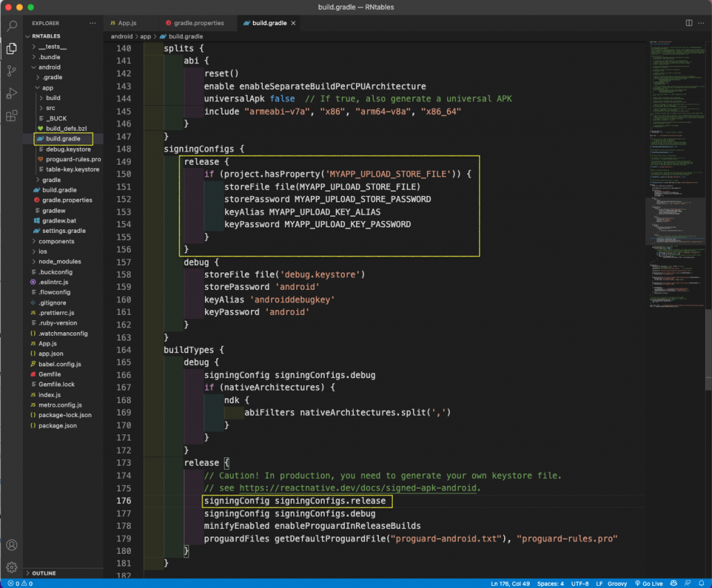Change the Groovy language mode

(617, 584)
